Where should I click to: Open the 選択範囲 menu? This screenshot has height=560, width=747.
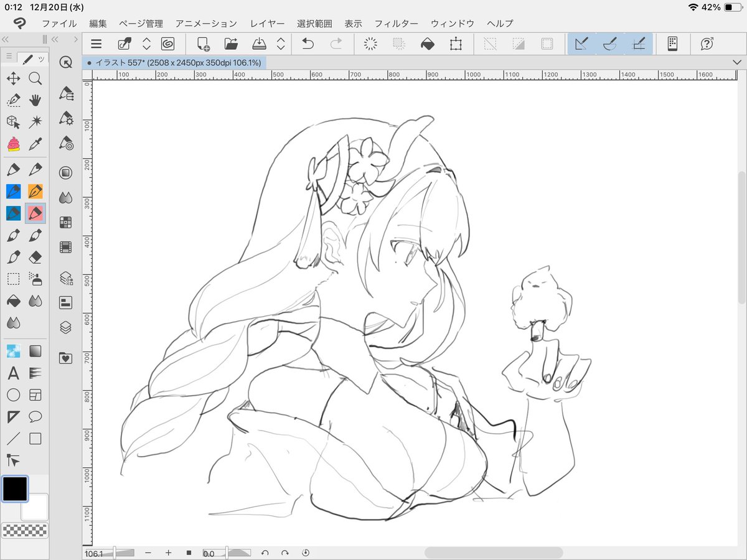point(314,23)
